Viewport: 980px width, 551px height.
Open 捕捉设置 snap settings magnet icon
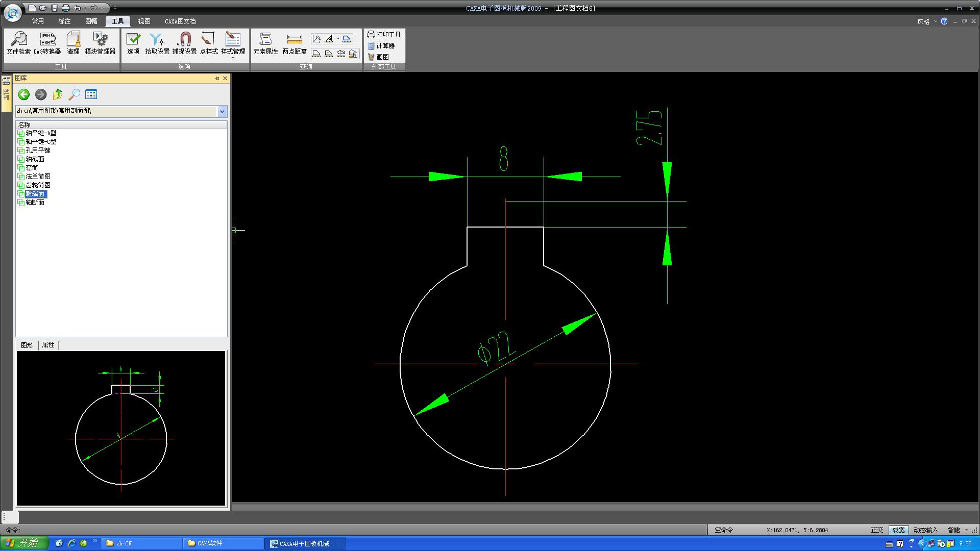pos(184,43)
